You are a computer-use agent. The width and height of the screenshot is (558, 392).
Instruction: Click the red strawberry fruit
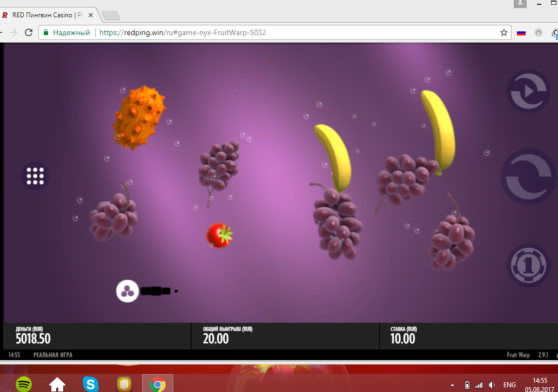pos(219,235)
